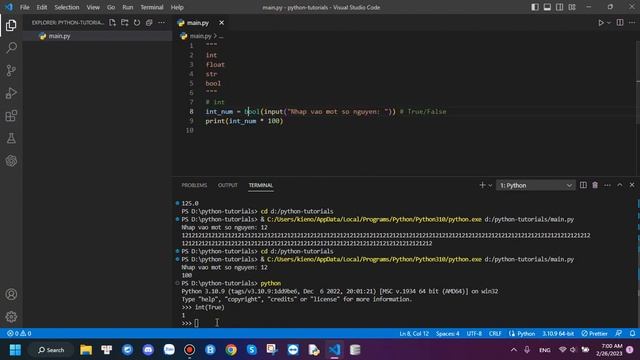Open notifications bell in status bar

[x=632, y=333]
